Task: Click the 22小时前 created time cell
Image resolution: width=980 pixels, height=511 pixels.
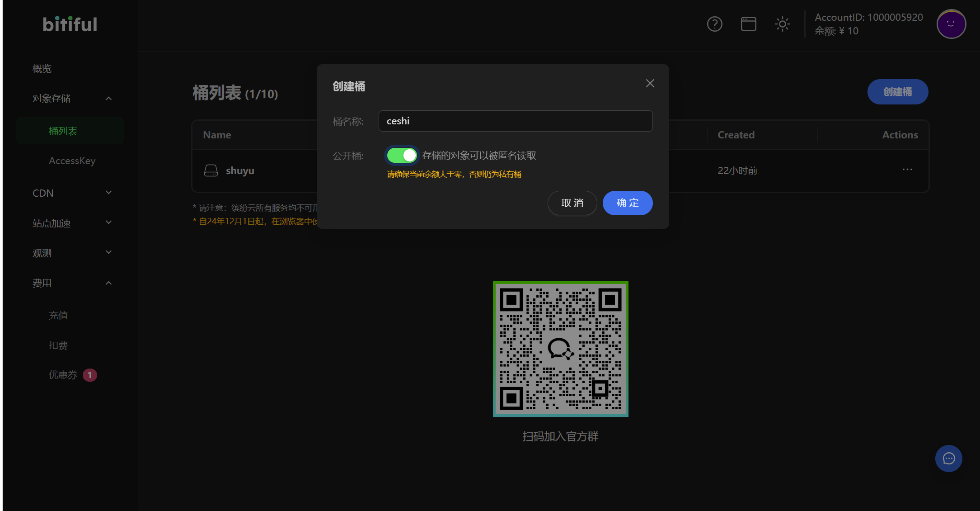Action: click(x=737, y=171)
